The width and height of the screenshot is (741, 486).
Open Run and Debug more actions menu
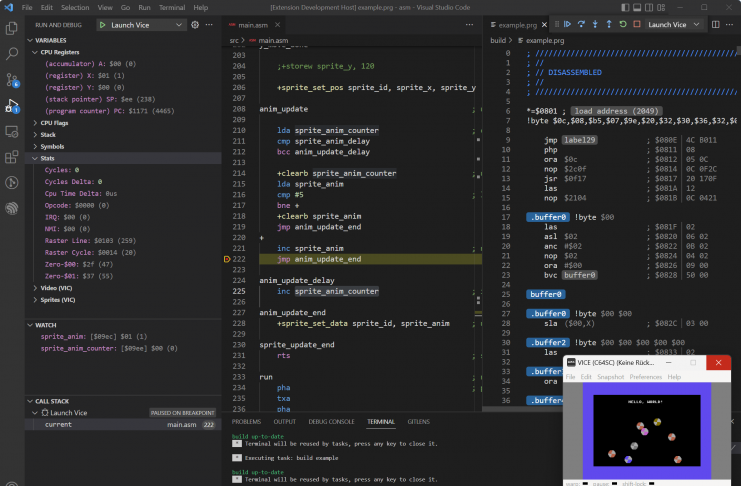click(x=209, y=25)
